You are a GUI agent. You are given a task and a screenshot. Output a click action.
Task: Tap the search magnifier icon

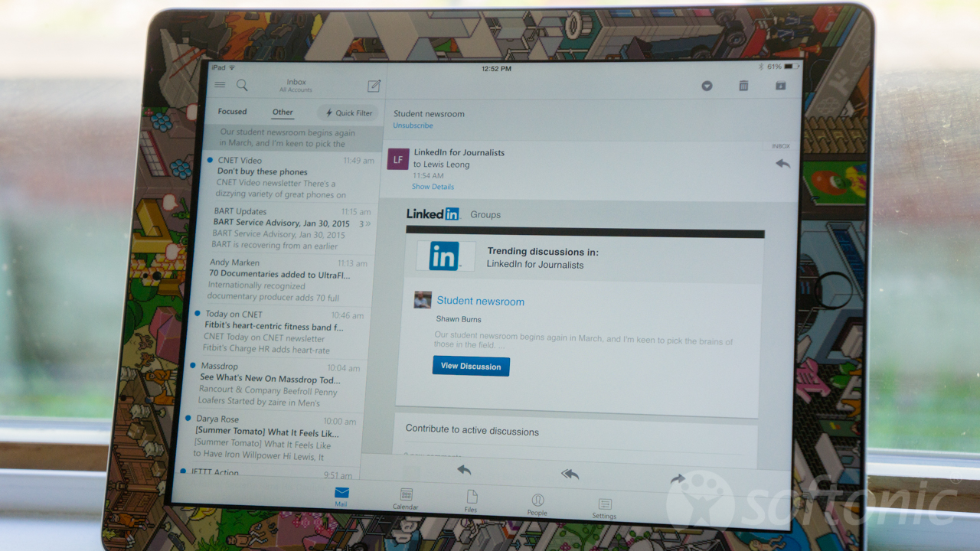click(242, 85)
